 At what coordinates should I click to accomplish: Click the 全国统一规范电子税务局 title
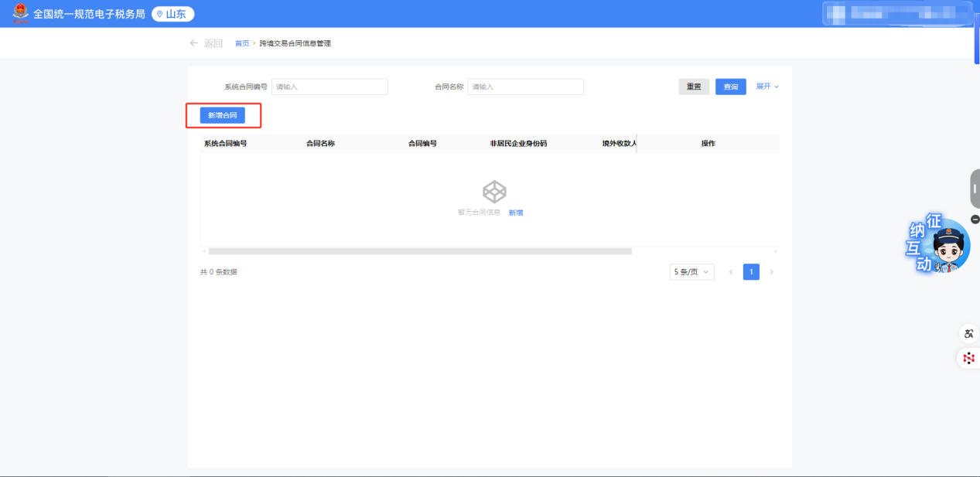pos(89,14)
